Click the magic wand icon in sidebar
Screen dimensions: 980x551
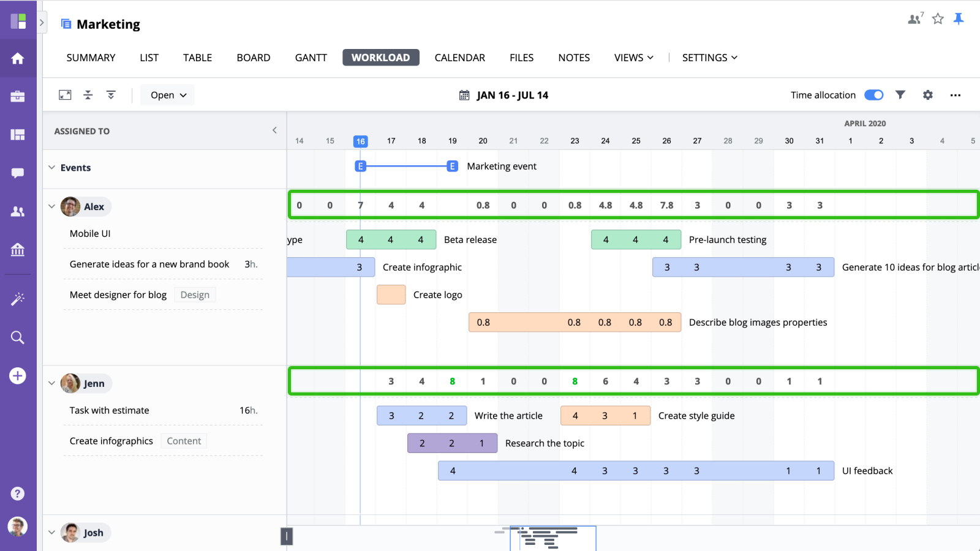(x=18, y=299)
